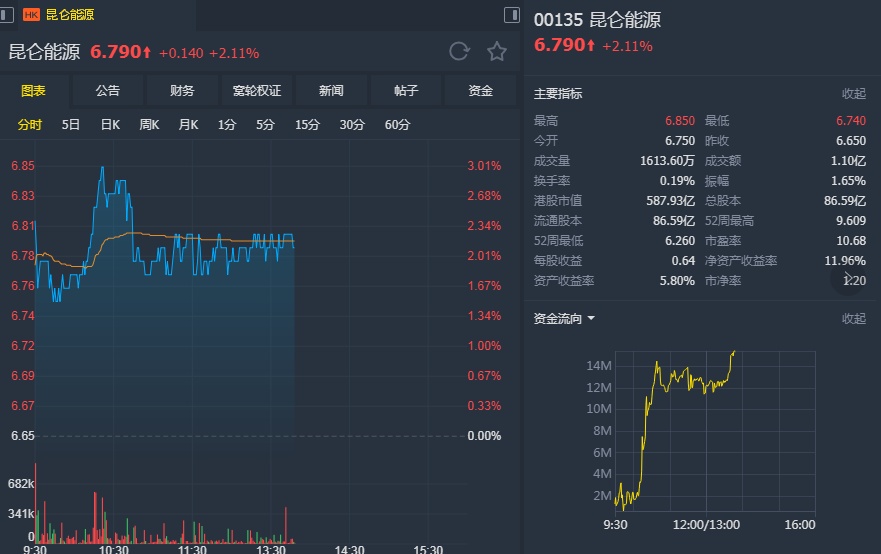Click the 振幅 value 1.65%

848,181
